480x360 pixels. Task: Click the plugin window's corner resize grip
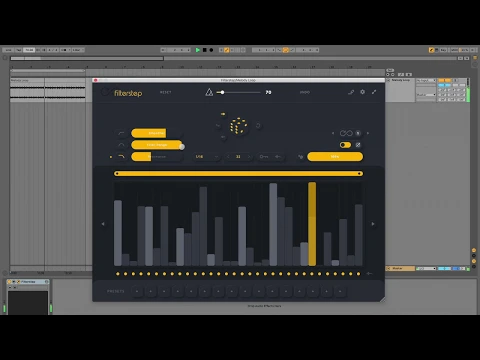[382, 299]
